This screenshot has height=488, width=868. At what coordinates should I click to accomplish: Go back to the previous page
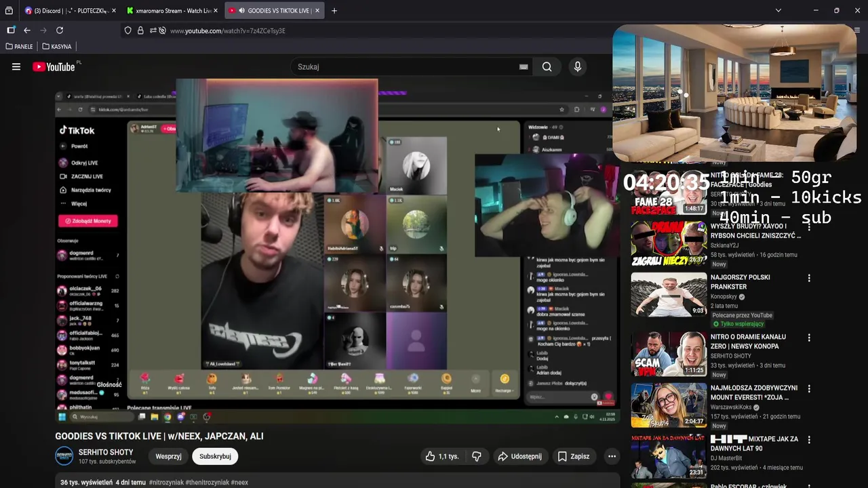coord(27,30)
